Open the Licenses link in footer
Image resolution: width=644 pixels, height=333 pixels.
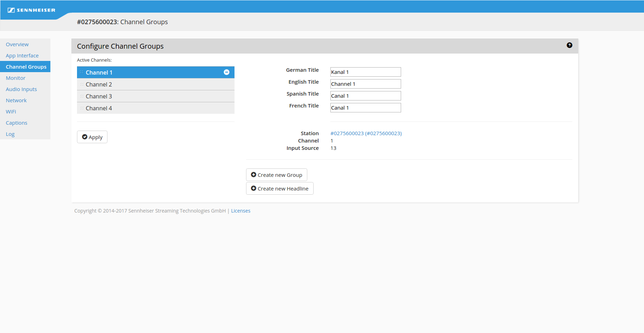[x=240, y=211]
